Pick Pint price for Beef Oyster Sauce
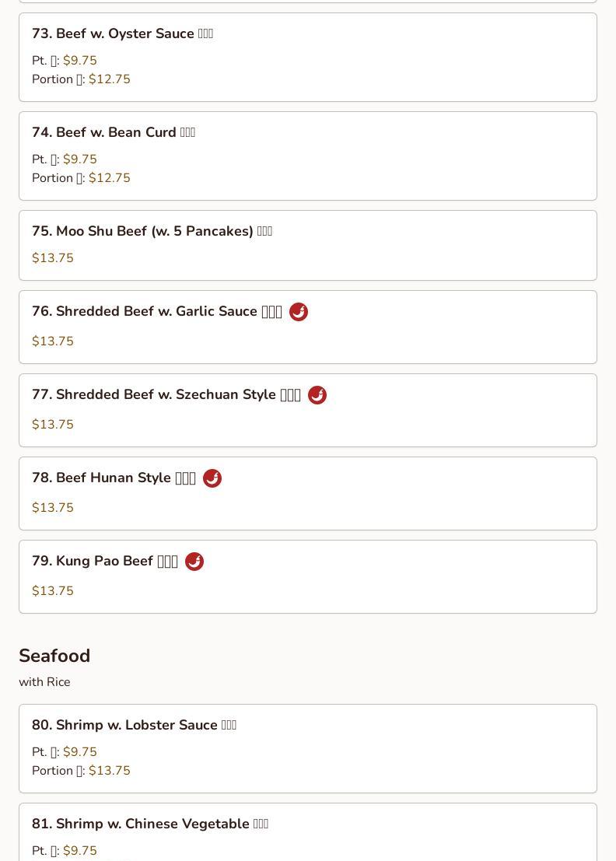616x861 pixels. (x=79, y=61)
